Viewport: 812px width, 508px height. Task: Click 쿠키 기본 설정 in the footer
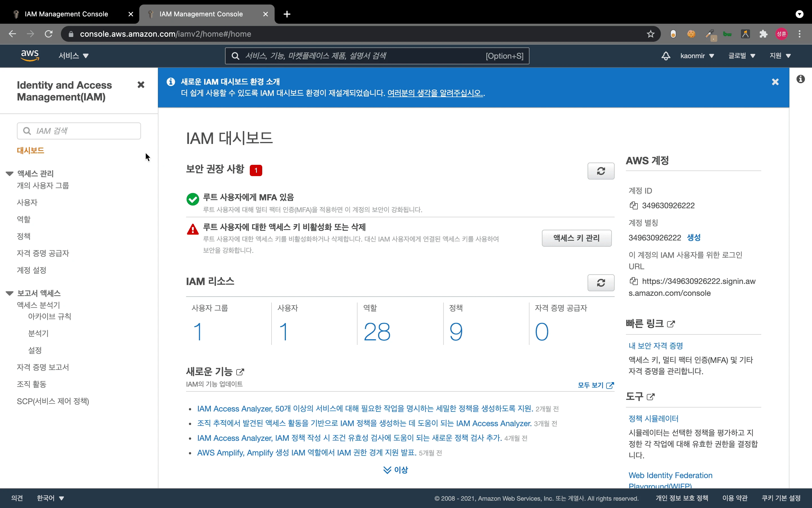tap(781, 498)
